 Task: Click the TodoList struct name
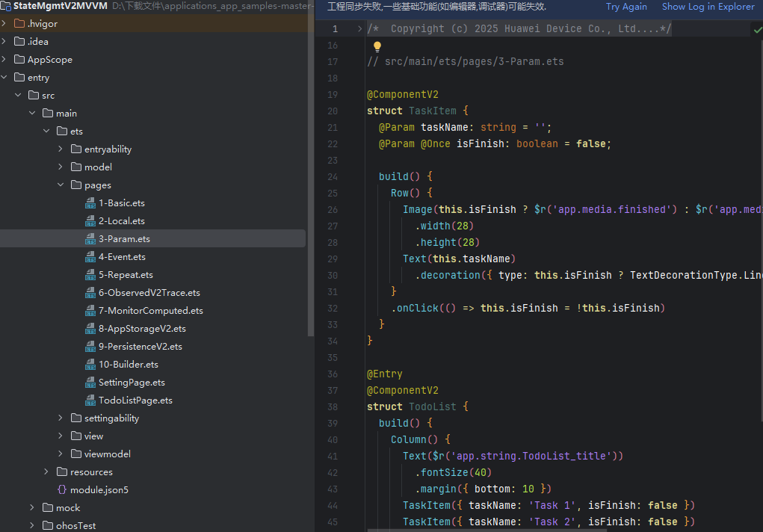pyautogui.click(x=433, y=407)
